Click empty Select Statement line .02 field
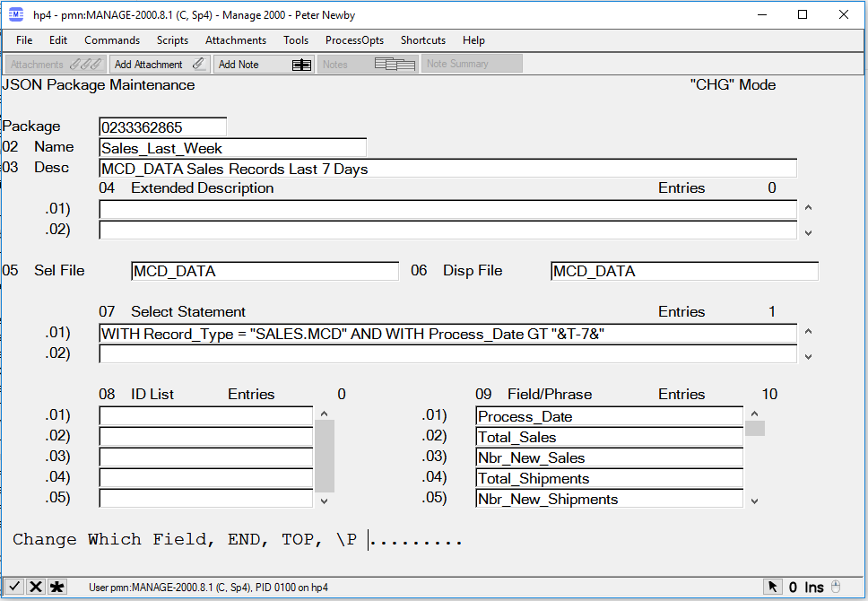The width and height of the screenshot is (868, 601). click(x=447, y=354)
